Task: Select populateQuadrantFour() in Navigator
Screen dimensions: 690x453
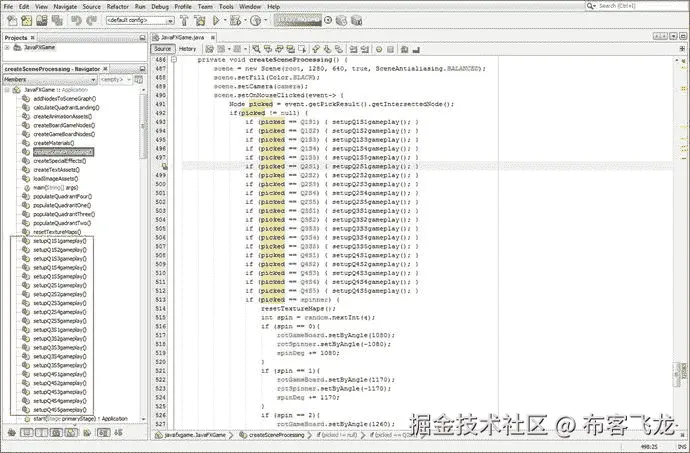Action: pyautogui.click(x=62, y=196)
